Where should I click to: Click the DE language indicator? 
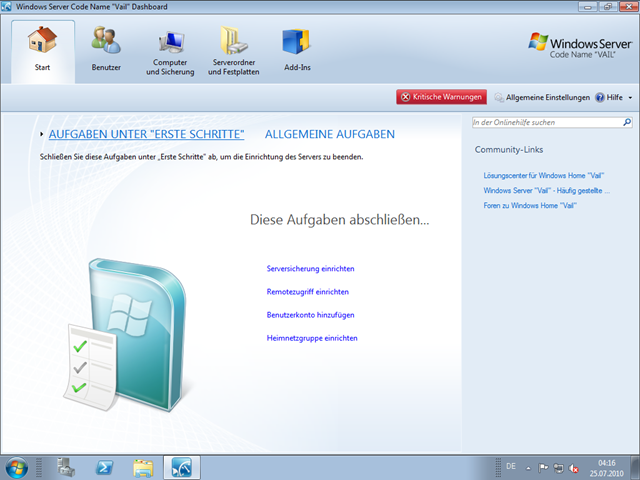click(511, 466)
